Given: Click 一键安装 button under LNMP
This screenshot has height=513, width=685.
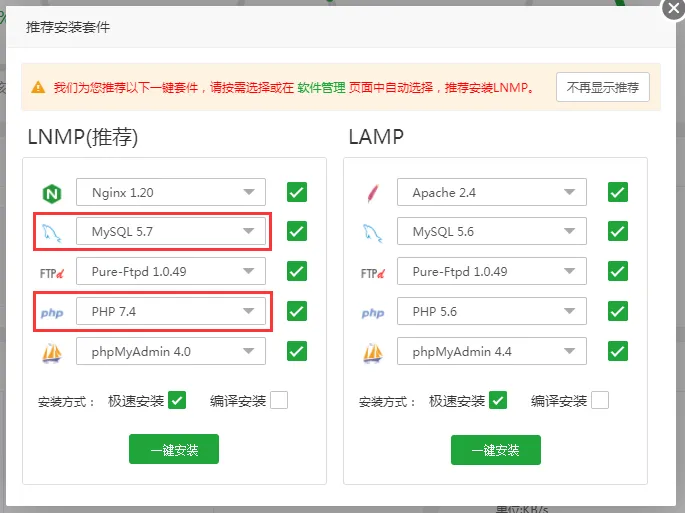Looking at the screenshot, I should (174, 449).
